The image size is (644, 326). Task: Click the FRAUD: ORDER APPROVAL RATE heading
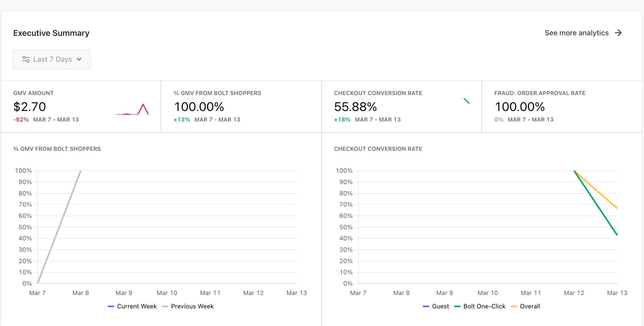540,93
